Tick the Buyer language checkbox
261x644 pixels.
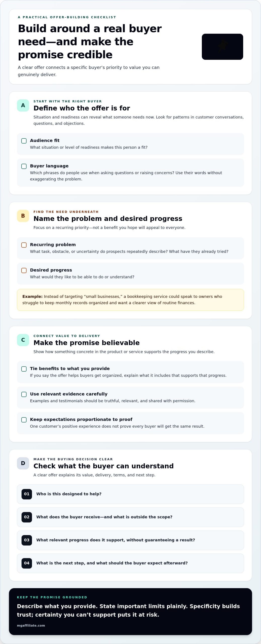[24, 166]
